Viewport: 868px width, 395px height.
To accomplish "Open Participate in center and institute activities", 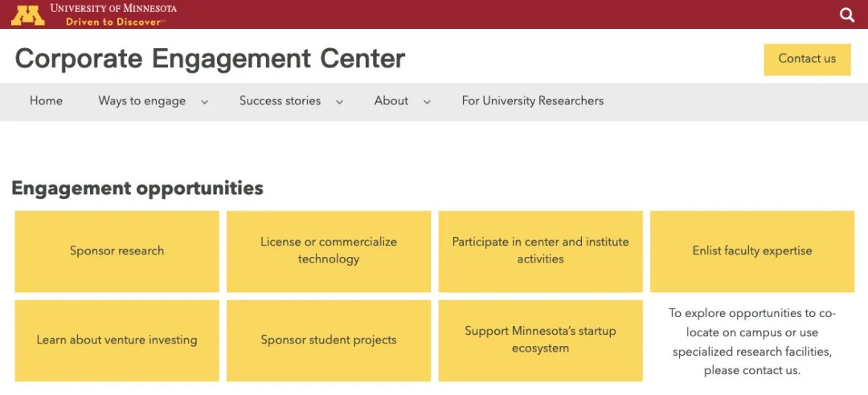I will click(x=541, y=251).
